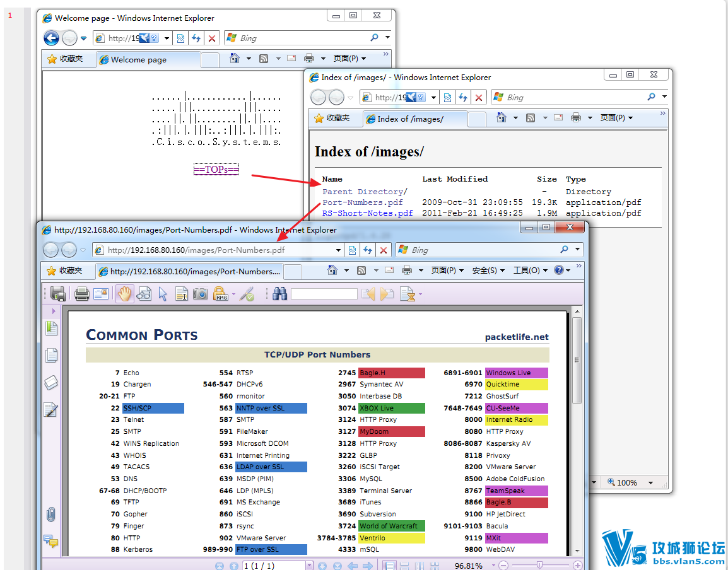Select the Hand tool in PDF viewer
The image size is (728, 570).
124,294
